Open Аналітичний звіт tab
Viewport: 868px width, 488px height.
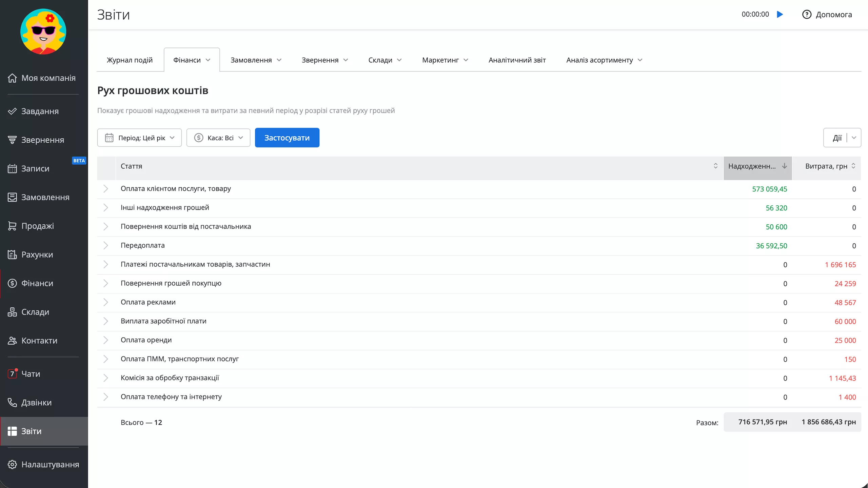click(x=517, y=60)
